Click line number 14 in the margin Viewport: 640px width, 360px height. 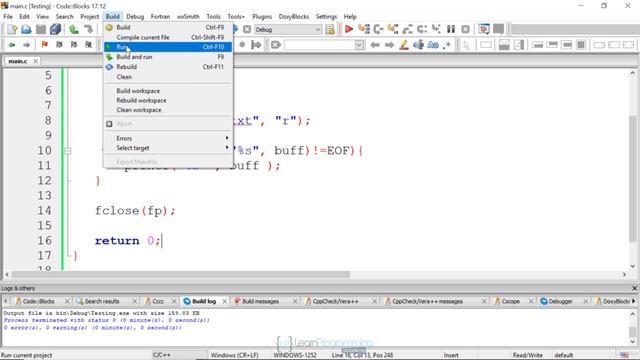pos(44,211)
